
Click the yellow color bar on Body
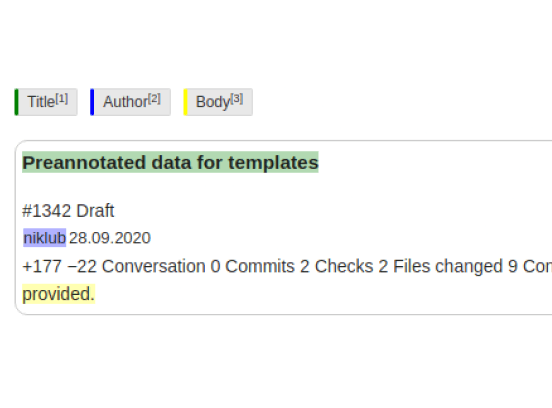point(186,102)
